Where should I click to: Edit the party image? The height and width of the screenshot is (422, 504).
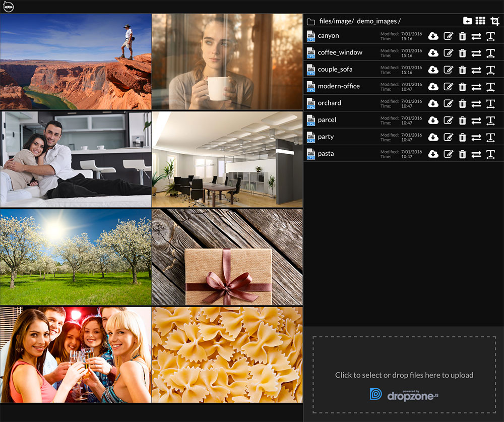(449, 137)
